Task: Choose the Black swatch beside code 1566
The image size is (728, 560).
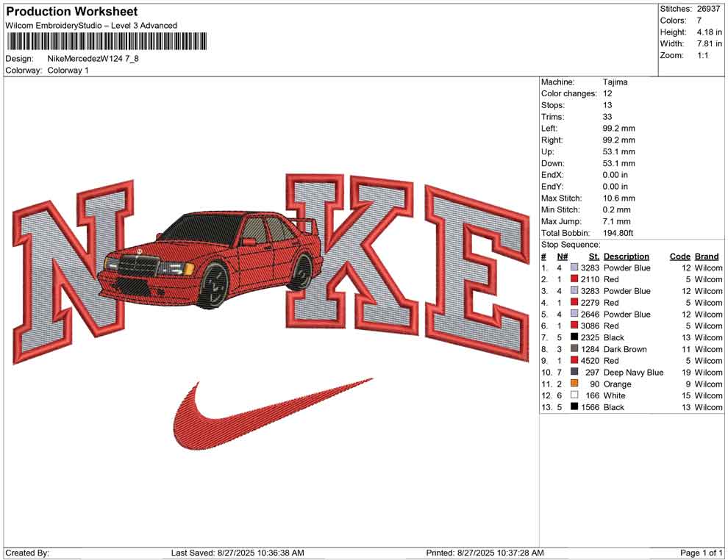Action: 574,406
